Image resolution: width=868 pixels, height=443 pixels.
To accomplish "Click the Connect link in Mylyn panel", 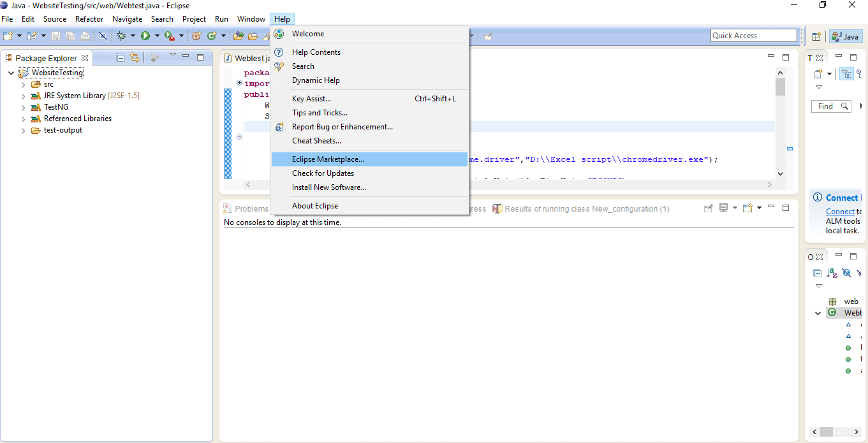I will (x=840, y=212).
